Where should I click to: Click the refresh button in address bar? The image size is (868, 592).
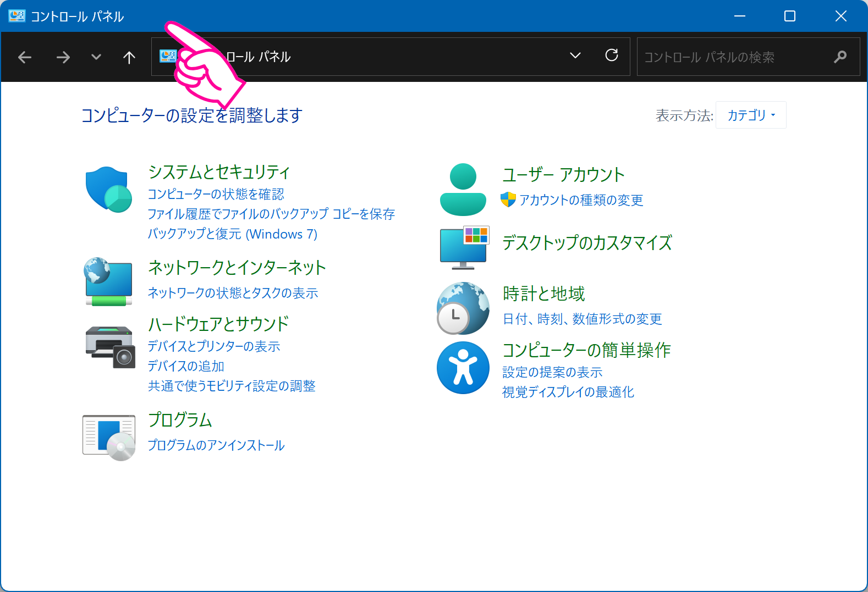[x=611, y=56]
